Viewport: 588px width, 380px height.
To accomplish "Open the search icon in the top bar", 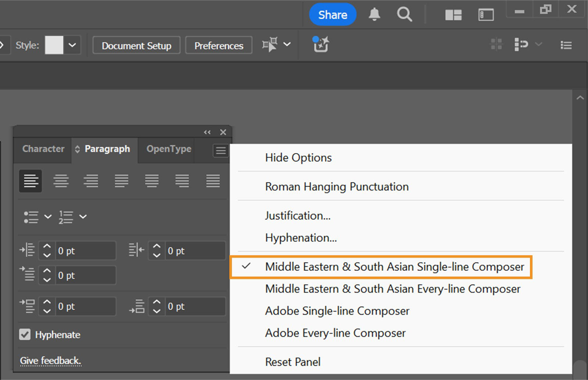I will point(404,14).
